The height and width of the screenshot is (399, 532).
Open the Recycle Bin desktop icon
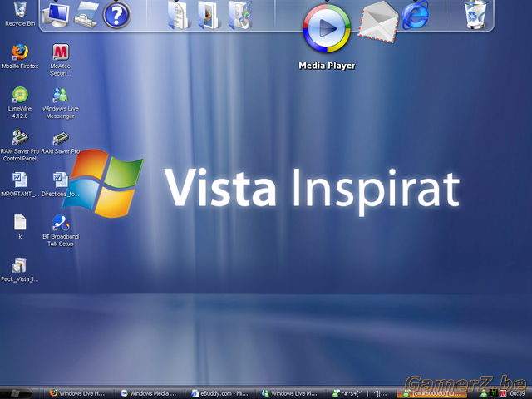(20, 13)
